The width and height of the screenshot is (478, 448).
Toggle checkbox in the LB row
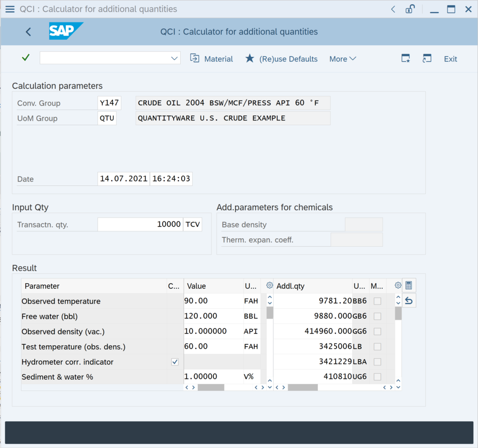click(x=377, y=347)
